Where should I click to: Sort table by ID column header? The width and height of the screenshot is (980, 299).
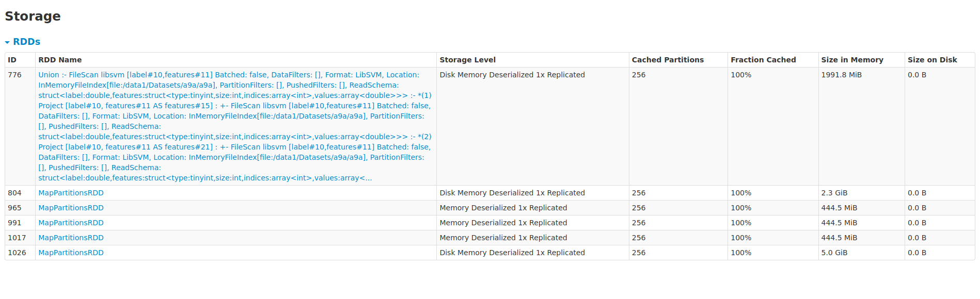point(12,60)
